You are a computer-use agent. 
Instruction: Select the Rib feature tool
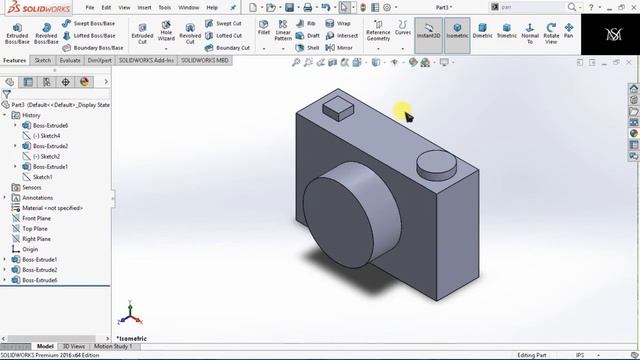pyautogui.click(x=306, y=23)
